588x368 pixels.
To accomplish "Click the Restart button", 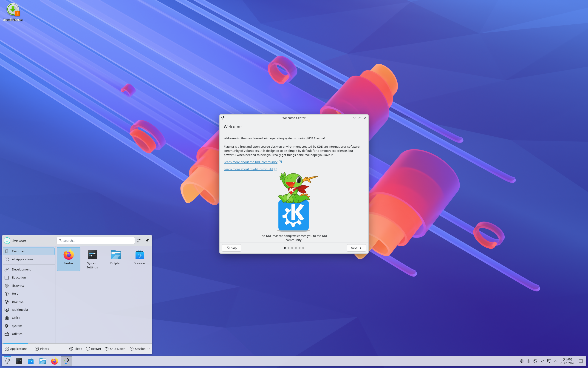I will tap(93, 349).
